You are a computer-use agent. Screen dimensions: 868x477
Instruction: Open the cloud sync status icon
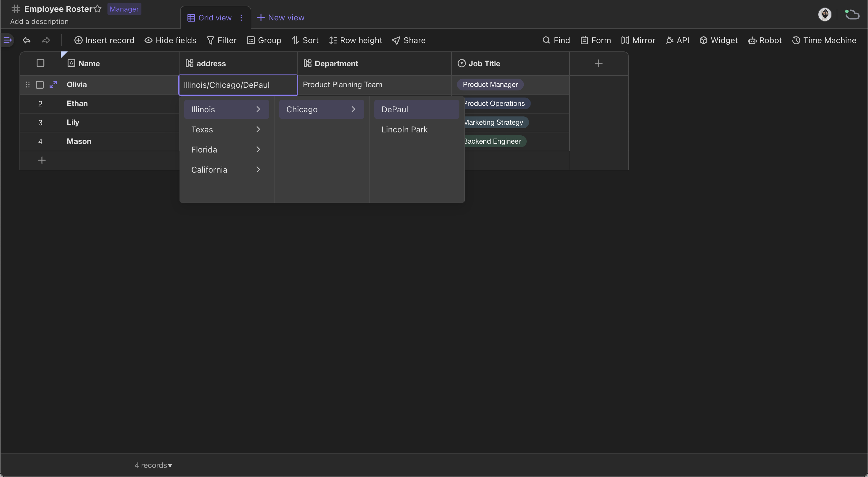[x=852, y=14]
